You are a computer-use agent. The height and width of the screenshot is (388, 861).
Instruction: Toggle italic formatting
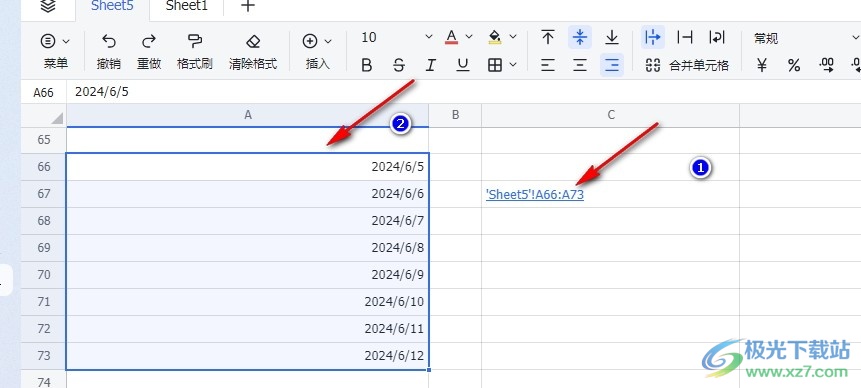coord(431,66)
